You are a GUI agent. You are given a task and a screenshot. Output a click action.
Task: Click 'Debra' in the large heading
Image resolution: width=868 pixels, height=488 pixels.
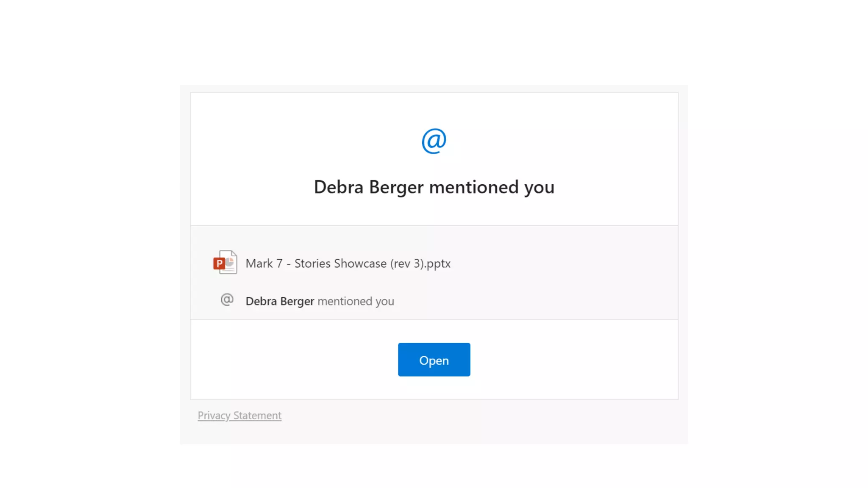click(338, 187)
